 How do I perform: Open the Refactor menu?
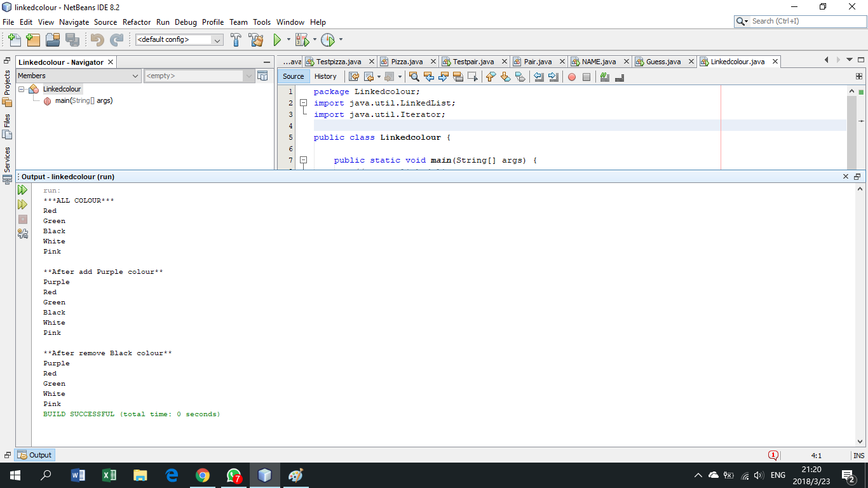(x=137, y=22)
